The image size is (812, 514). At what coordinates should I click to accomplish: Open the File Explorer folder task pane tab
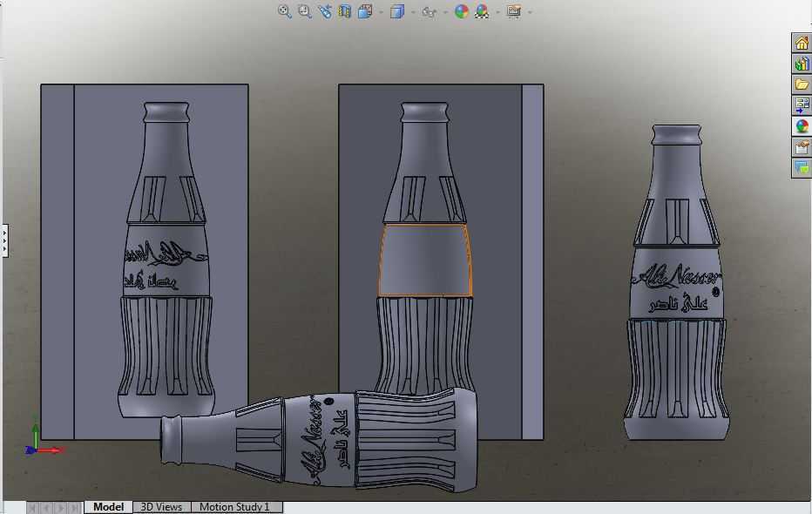tap(802, 84)
